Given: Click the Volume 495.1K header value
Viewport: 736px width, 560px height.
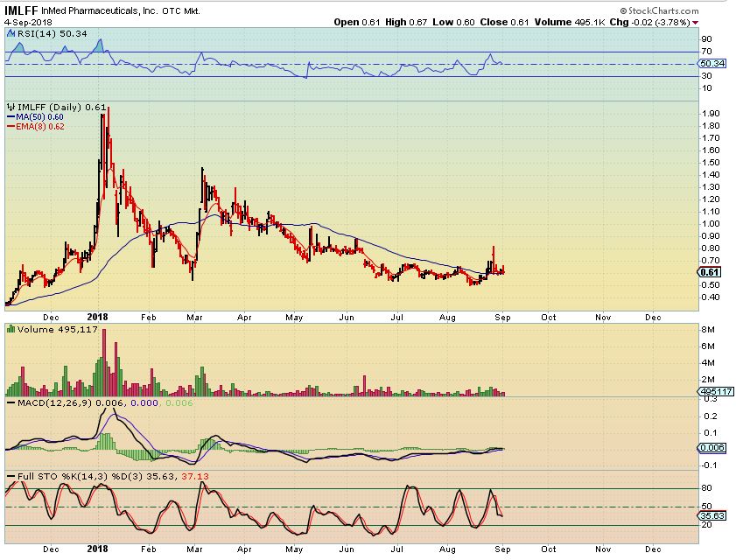Looking at the screenshot, I should pos(570,22).
